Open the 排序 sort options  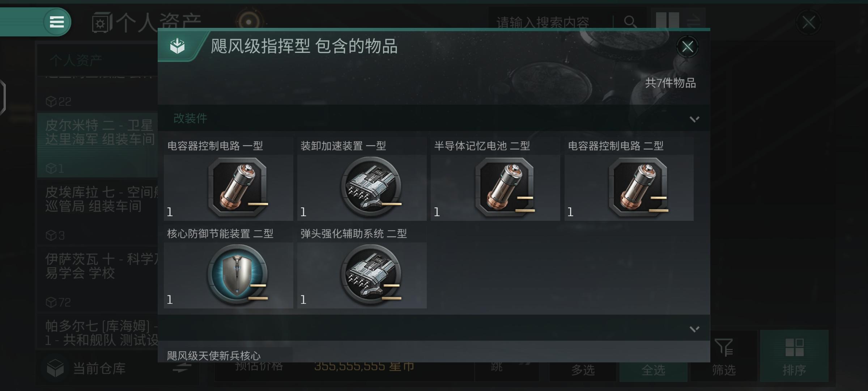click(794, 356)
